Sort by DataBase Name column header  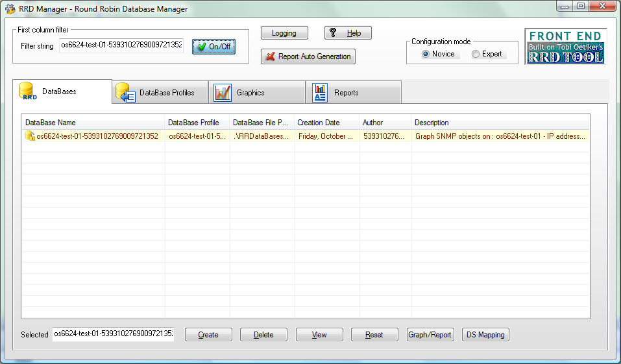coord(93,123)
